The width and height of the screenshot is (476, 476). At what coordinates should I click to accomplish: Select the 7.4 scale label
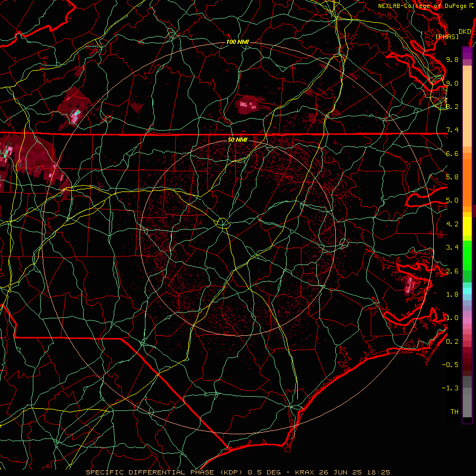(452, 130)
